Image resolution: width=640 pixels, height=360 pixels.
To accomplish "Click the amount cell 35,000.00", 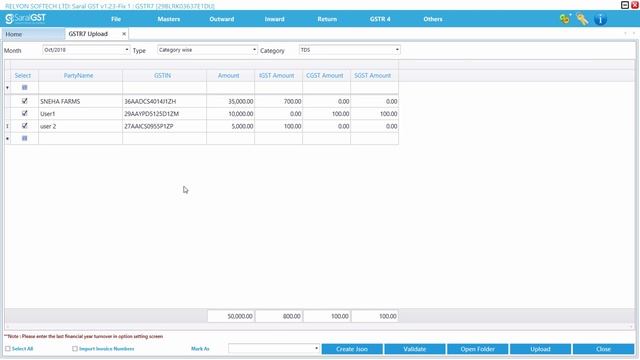I will (x=230, y=101).
